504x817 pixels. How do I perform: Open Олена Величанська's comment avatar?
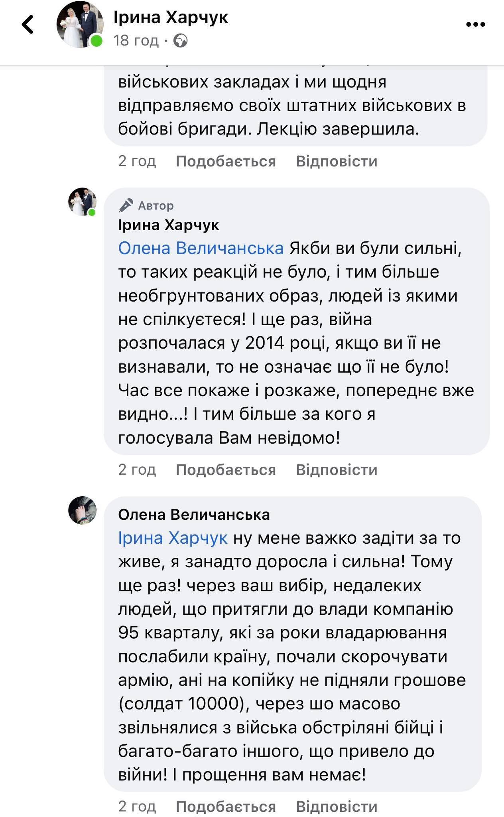click(x=83, y=510)
